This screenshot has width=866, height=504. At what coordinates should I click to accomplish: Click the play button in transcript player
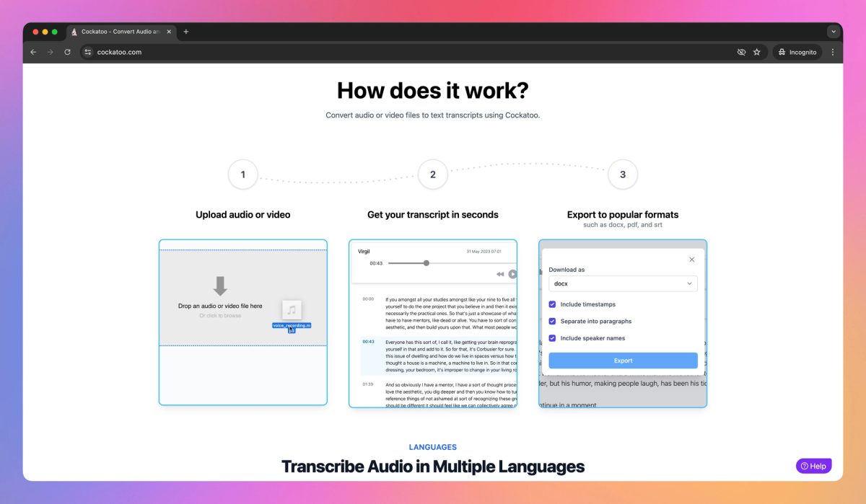[512, 274]
